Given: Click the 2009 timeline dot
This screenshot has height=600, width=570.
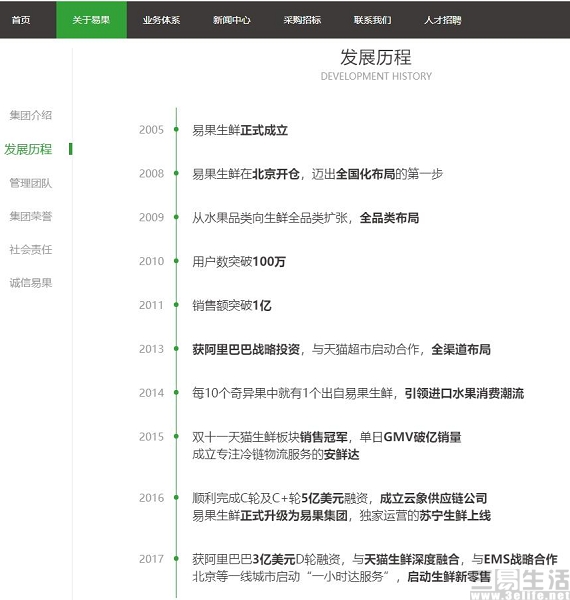Looking at the screenshot, I should pyautogui.click(x=176, y=217).
